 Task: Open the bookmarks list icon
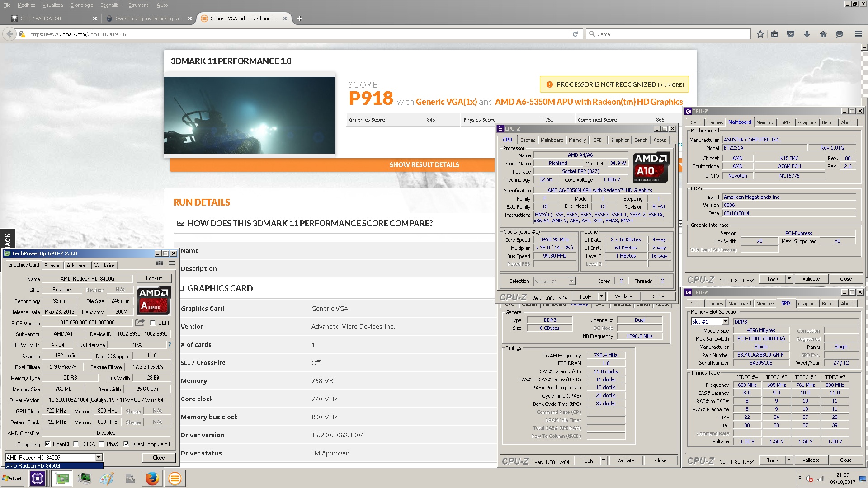[774, 34]
